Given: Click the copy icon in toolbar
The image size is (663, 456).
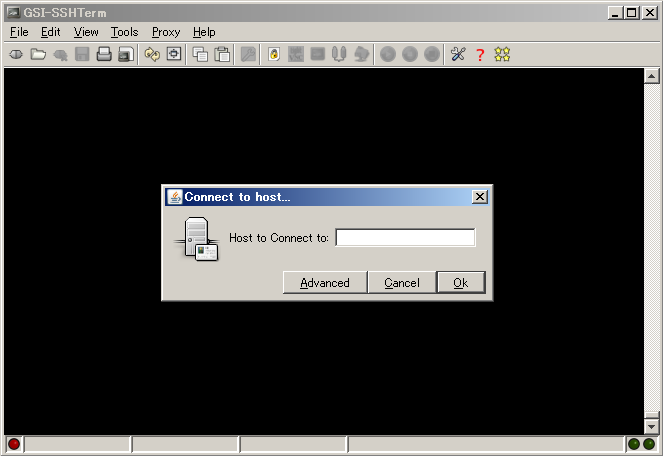Looking at the screenshot, I should point(200,54).
